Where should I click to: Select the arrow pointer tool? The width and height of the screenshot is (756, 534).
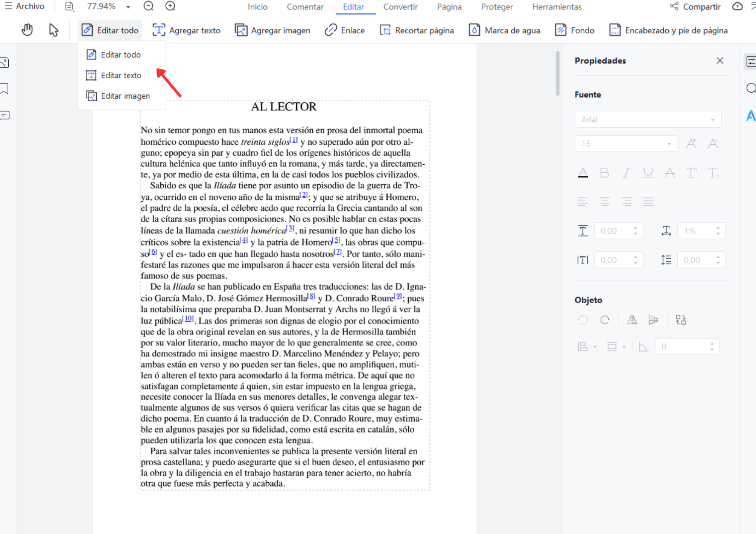pos(54,30)
